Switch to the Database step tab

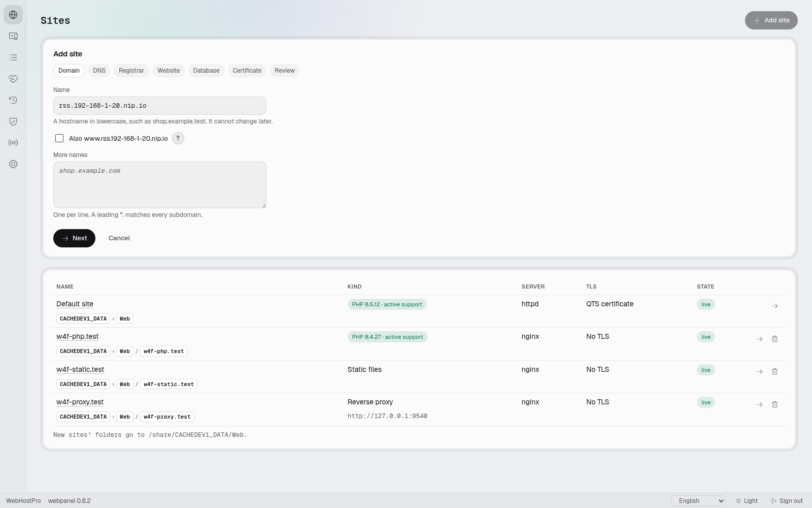pos(206,71)
